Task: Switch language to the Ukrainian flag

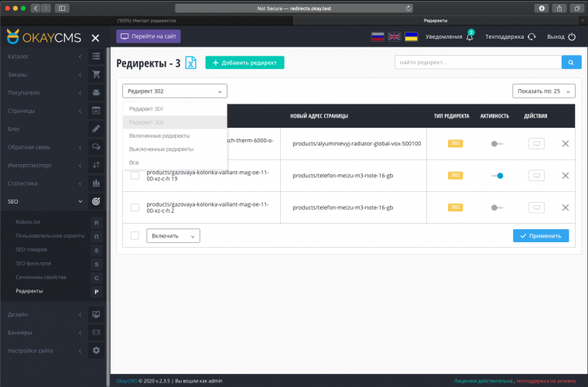Action: 412,36
